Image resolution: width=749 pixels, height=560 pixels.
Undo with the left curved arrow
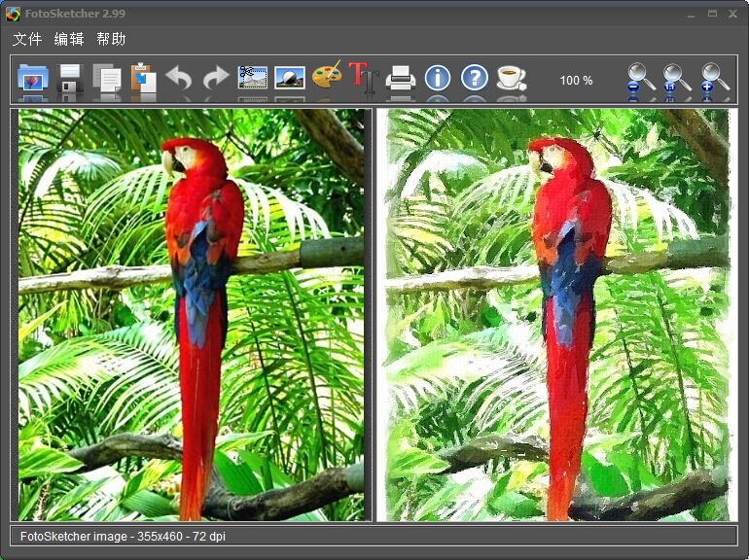(178, 78)
